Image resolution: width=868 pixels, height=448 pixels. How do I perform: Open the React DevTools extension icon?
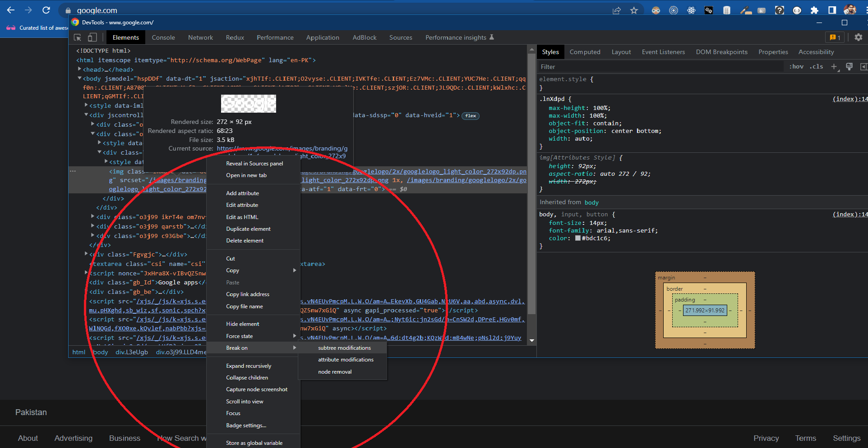691,10
